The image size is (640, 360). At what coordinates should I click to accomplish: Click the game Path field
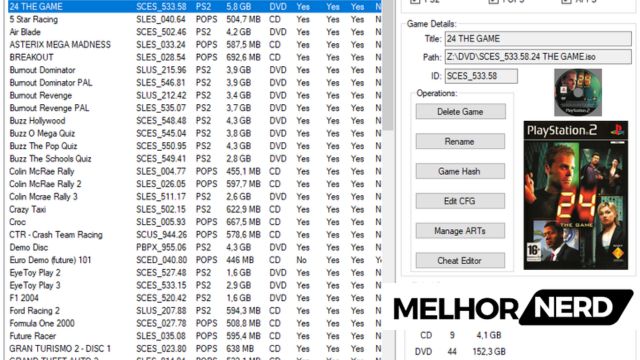[538, 57]
